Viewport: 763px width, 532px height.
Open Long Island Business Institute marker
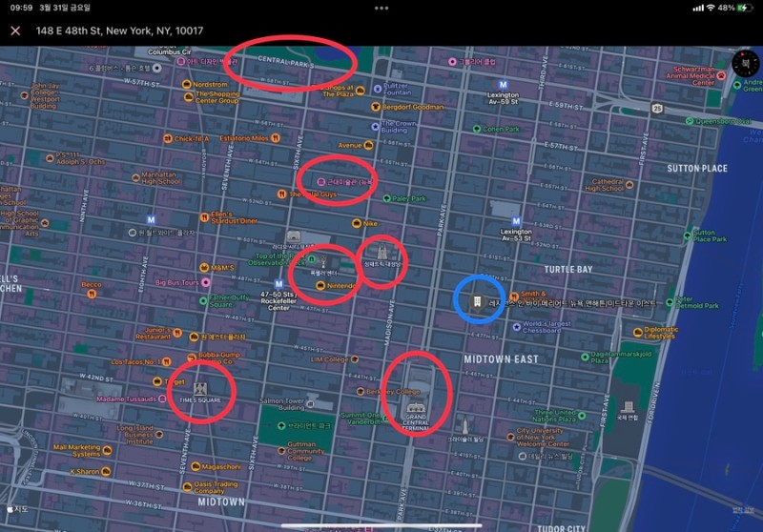coord(158,434)
